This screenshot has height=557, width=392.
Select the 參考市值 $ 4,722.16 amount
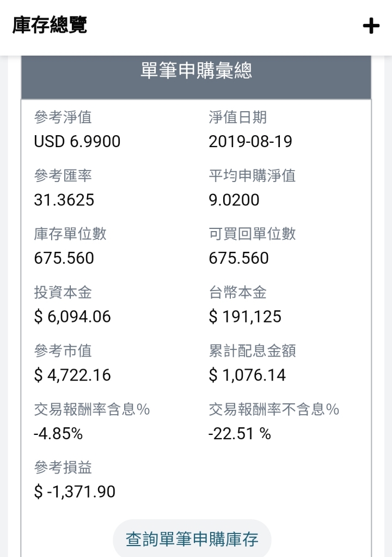72,375
